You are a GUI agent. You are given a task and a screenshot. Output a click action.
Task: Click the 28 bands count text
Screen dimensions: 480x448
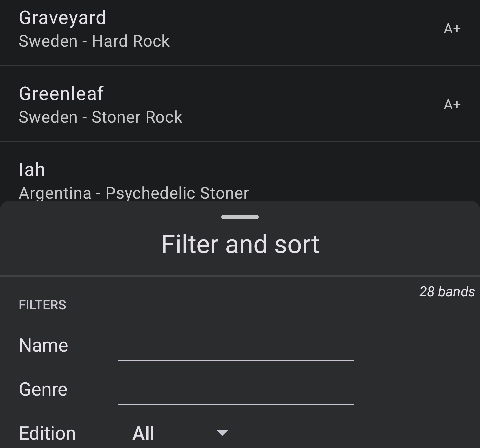click(x=447, y=292)
